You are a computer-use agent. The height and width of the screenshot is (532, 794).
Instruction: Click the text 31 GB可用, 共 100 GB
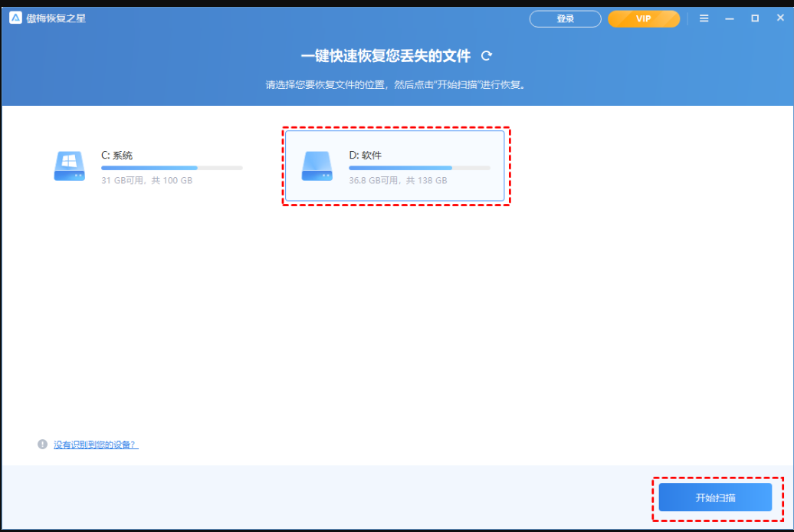(147, 180)
